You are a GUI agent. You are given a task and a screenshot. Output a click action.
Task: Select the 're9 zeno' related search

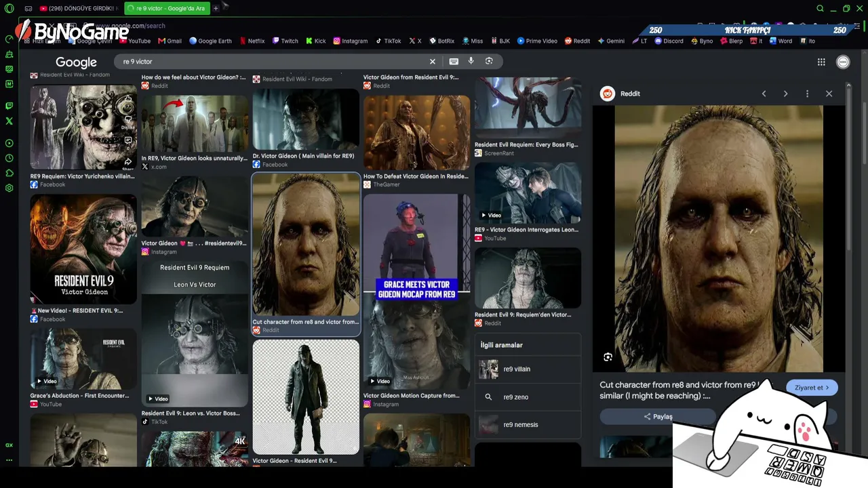(528, 397)
